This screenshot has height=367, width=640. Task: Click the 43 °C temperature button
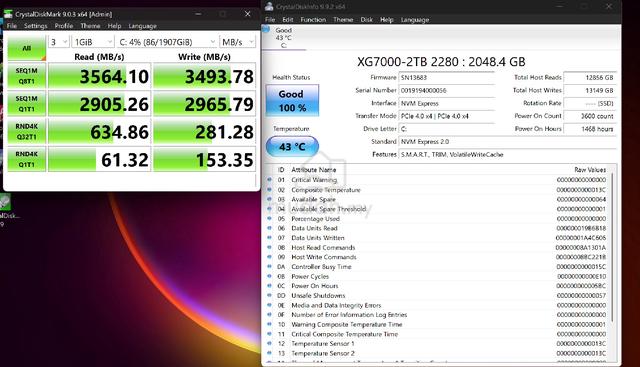pos(292,147)
